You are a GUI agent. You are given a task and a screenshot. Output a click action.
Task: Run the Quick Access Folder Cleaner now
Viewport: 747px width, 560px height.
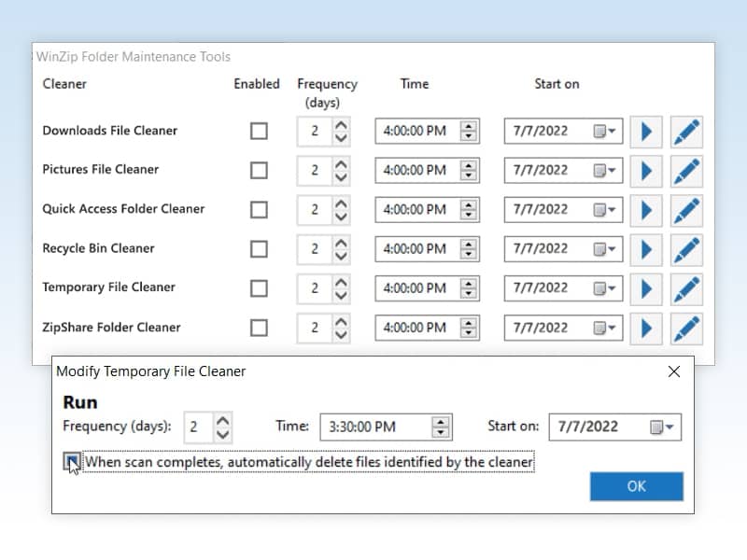pyautogui.click(x=645, y=210)
